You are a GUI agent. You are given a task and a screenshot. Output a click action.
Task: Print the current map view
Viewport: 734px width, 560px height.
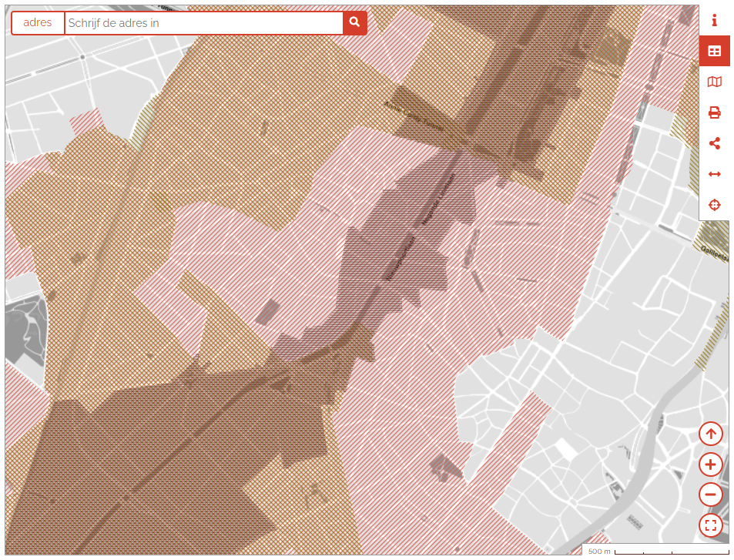[x=714, y=112]
